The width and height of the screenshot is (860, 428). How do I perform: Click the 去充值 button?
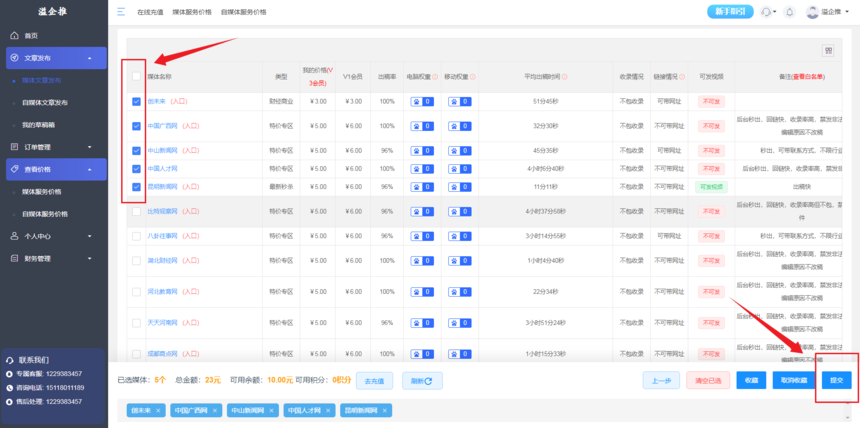point(375,380)
